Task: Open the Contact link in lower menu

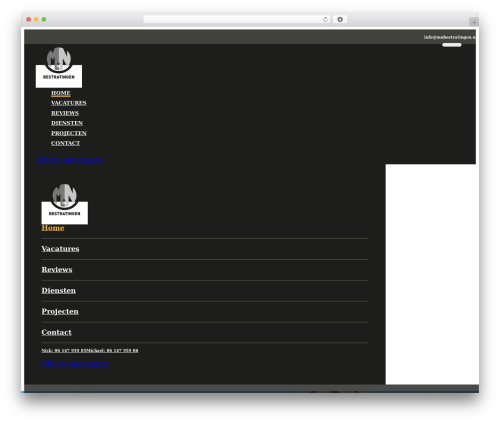Action: 56,332
